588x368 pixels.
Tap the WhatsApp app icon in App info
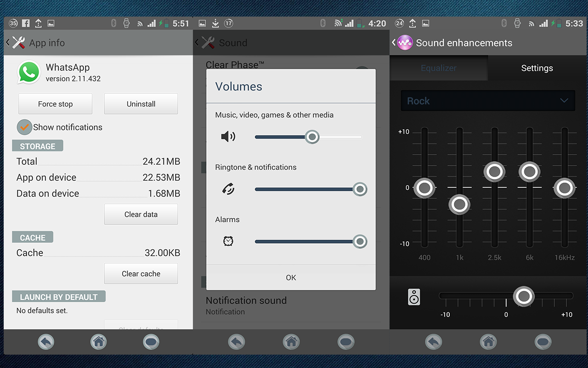click(28, 73)
